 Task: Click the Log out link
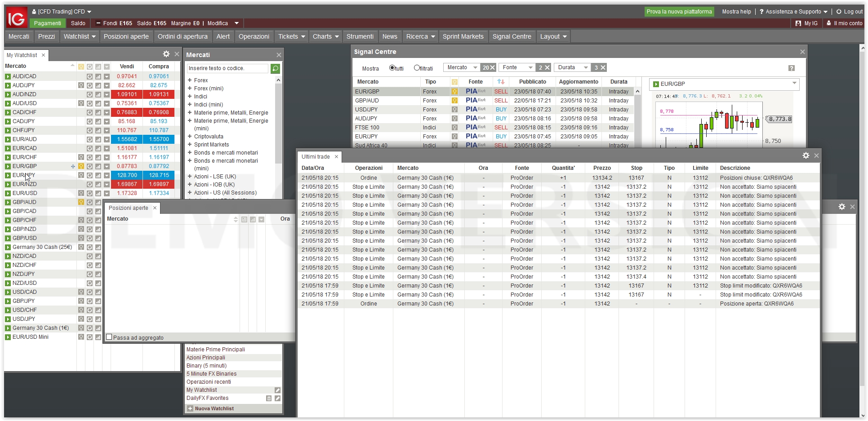coord(849,12)
